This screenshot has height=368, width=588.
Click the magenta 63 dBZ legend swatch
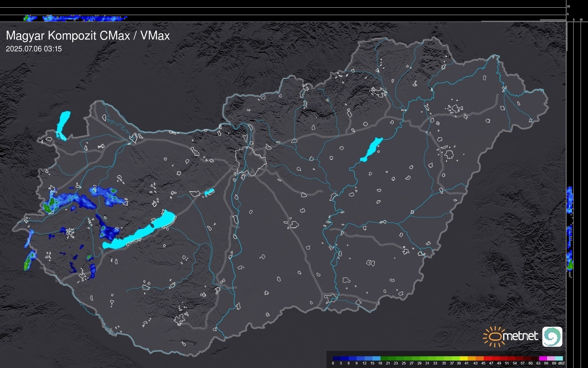coord(543,358)
